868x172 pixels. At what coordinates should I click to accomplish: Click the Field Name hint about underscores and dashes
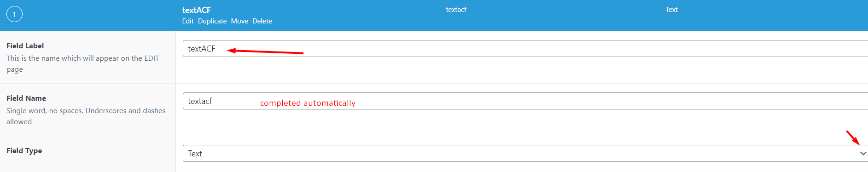(86, 116)
